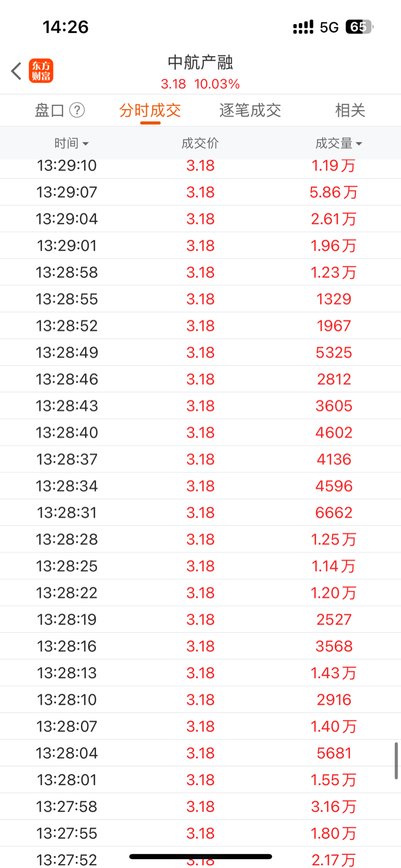Select the 13:28:31 row with 6662 volume
This screenshot has height=868, width=401.
200,513
